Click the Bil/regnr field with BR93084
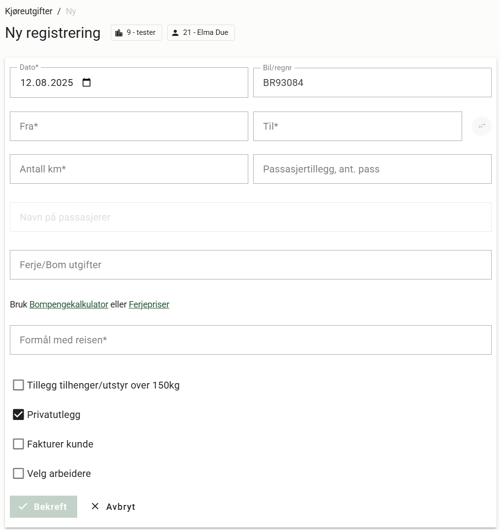 point(372,82)
